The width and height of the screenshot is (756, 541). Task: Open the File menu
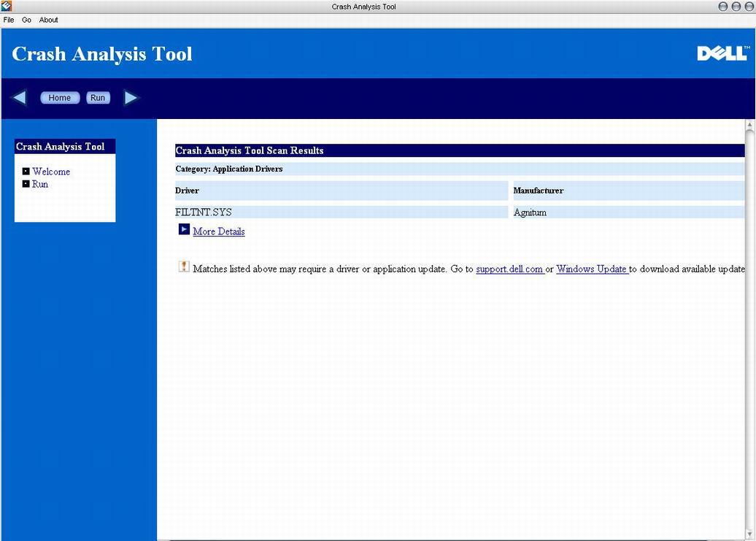(x=9, y=20)
